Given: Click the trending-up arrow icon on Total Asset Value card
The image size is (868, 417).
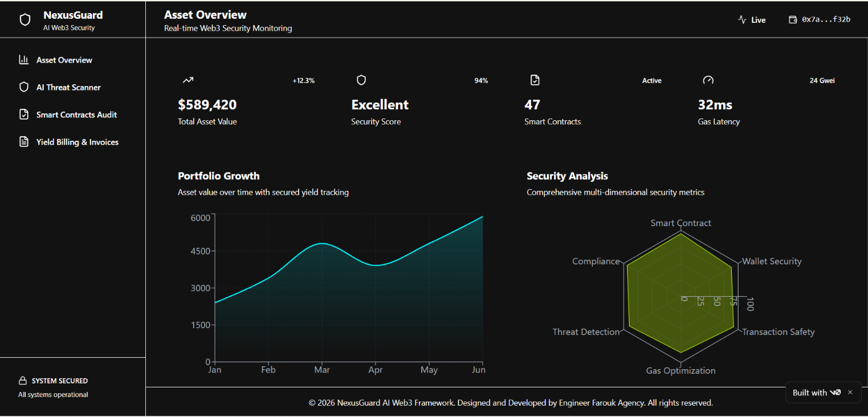Looking at the screenshot, I should 188,80.
